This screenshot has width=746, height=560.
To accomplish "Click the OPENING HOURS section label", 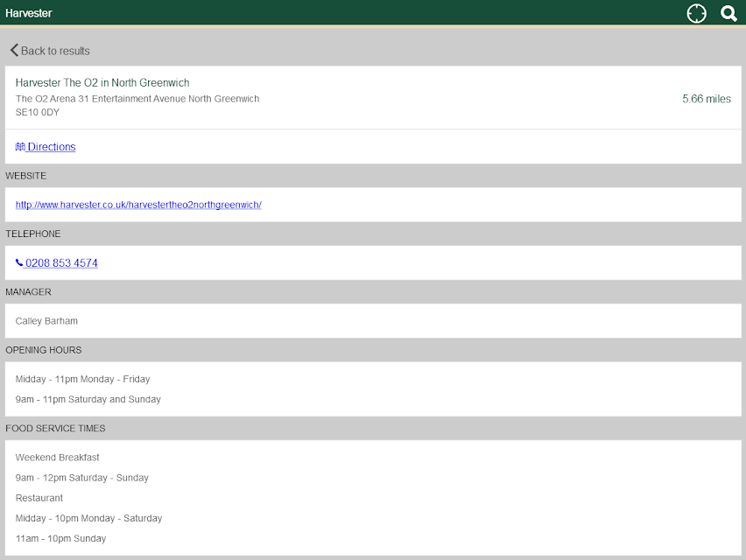I will pyautogui.click(x=43, y=350).
